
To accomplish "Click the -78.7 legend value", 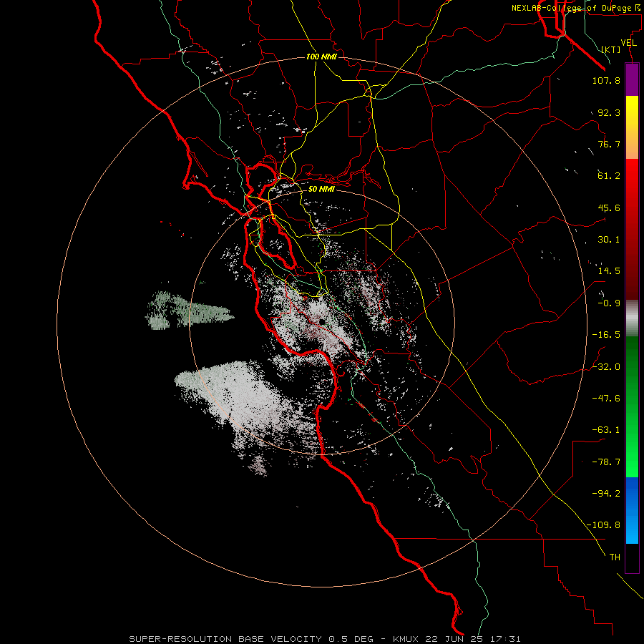I will pos(606,462).
